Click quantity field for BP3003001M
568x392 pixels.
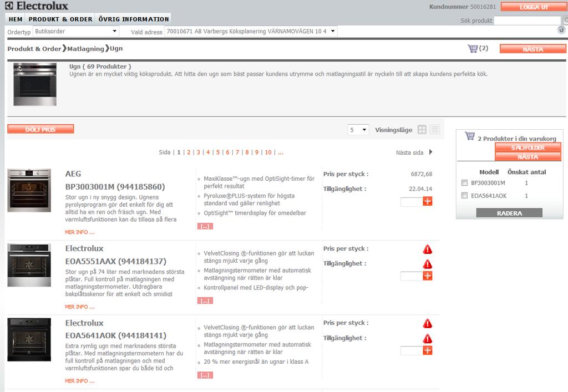click(412, 202)
